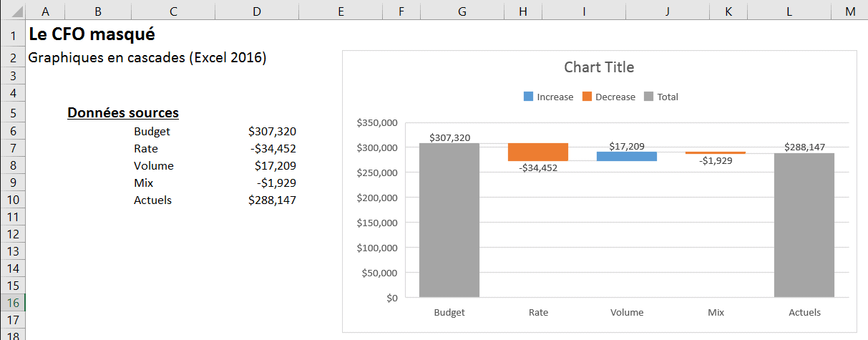The height and width of the screenshot is (340, 868).
Task: Select row 5 header
Action: [13, 112]
